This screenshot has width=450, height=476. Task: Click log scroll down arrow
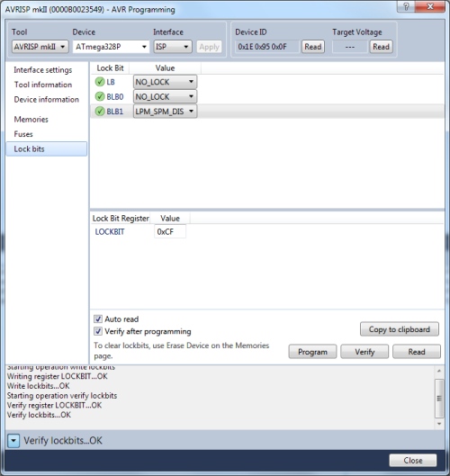pyautogui.click(x=439, y=424)
